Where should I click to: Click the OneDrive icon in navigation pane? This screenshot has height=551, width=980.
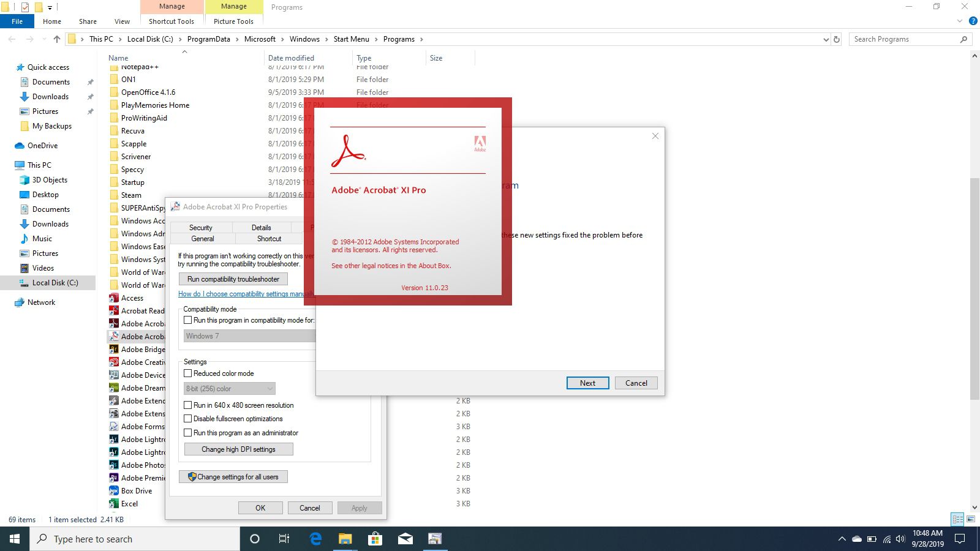tap(20, 146)
